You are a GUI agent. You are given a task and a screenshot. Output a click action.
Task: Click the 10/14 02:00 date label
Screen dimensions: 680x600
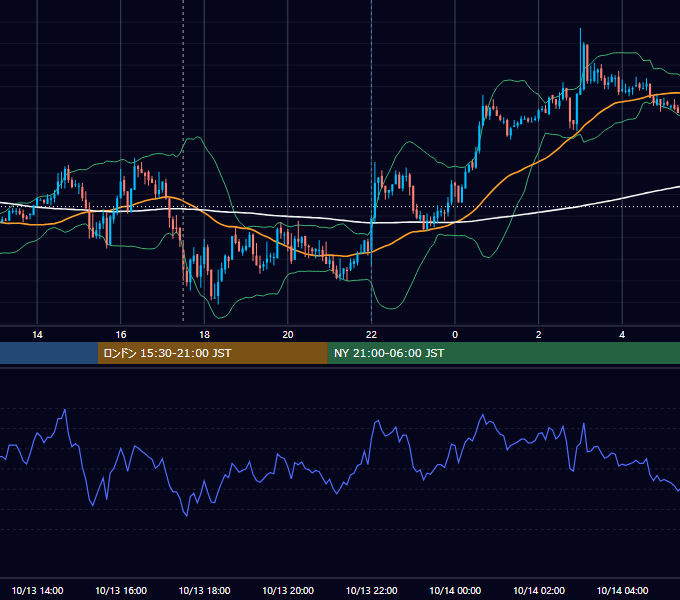tap(539, 590)
